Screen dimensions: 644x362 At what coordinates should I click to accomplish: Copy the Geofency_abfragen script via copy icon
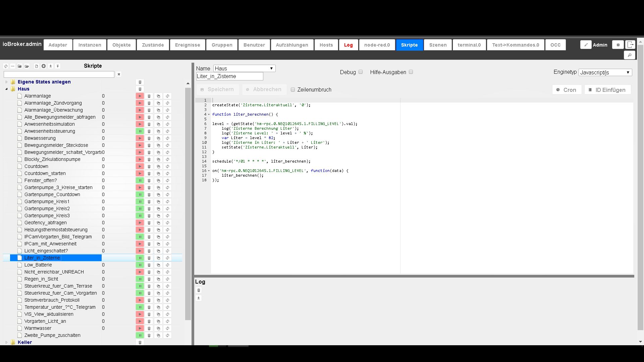[x=158, y=223]
